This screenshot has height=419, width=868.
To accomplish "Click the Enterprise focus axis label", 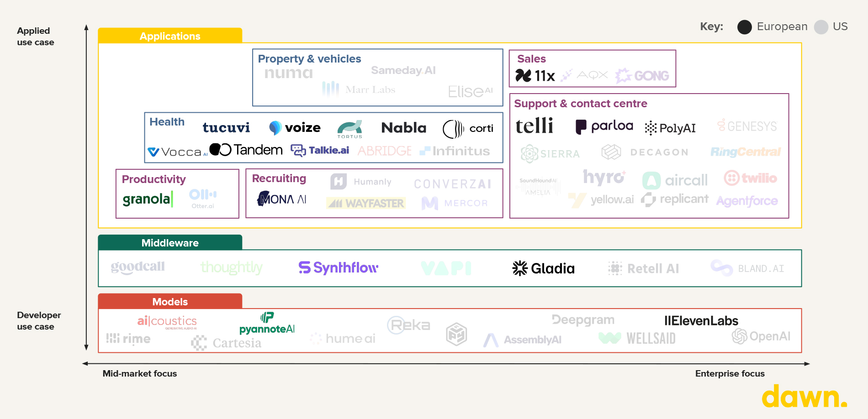I will [x=730, y=373].
